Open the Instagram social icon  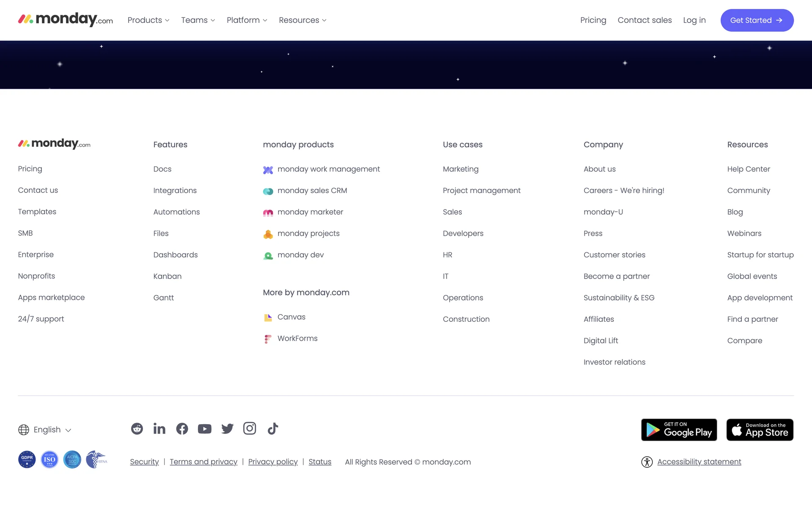point(250,428)
